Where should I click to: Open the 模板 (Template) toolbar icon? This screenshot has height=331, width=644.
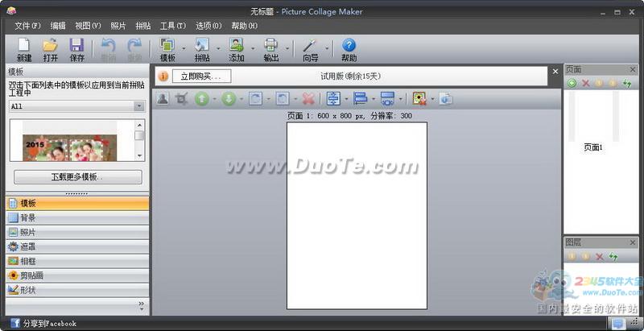(167, 45)
